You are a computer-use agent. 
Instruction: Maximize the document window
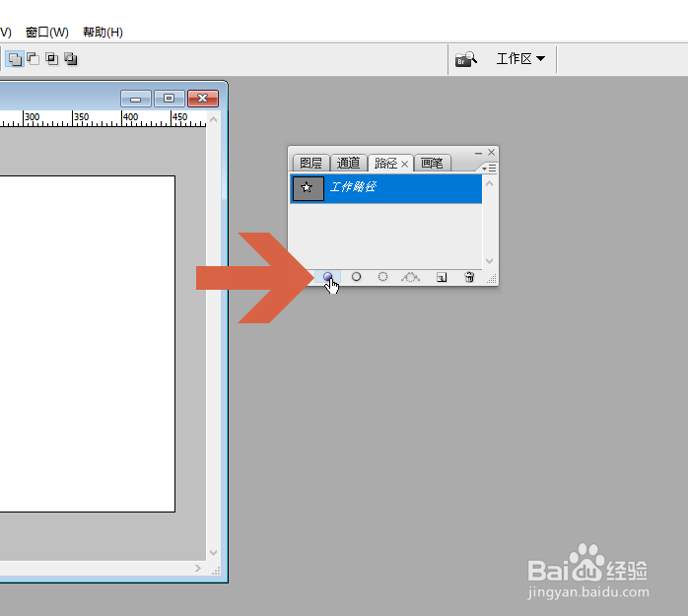[x=169, y=99]
